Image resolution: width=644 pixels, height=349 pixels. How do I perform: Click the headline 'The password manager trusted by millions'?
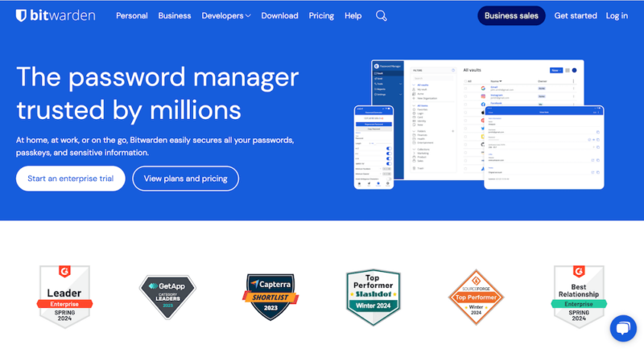point(157,93)
